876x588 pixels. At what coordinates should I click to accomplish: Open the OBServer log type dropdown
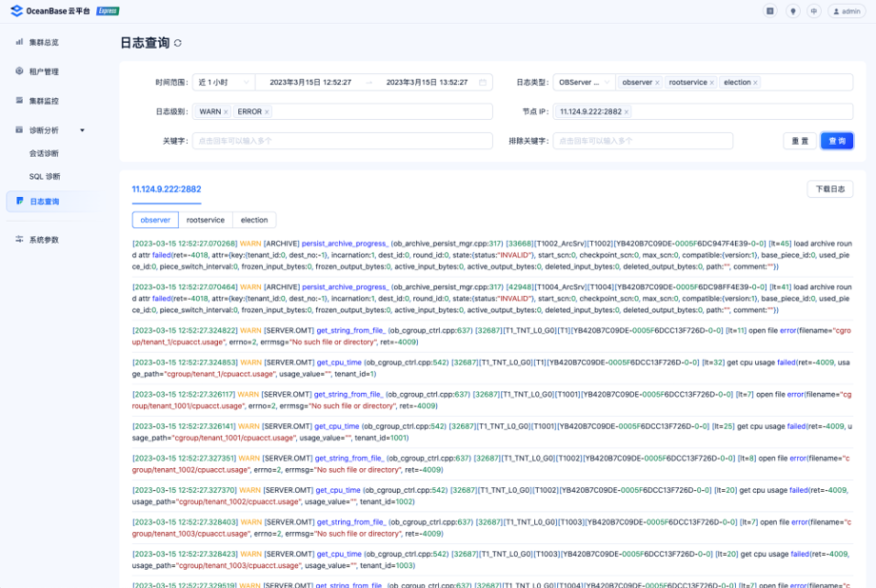coord(584,82)
